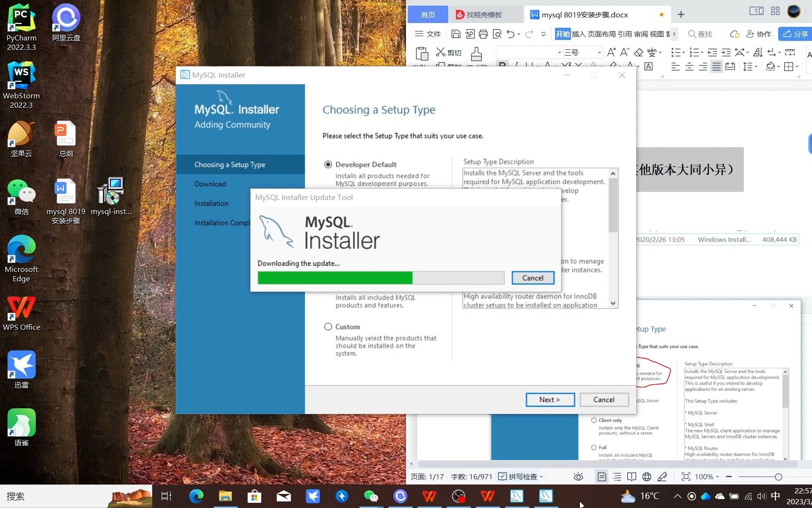Undo the last action in WPS

click(511, 34)
